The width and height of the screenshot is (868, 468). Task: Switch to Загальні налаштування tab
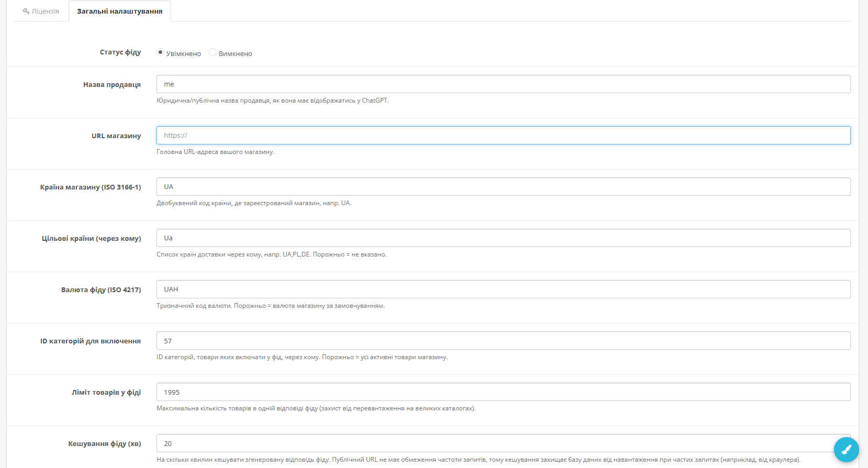[120, 11]
